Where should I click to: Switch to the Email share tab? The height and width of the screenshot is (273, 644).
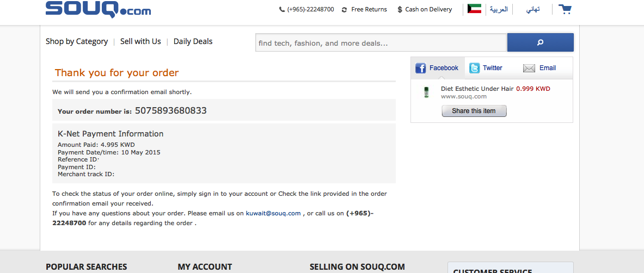[547, 68]
